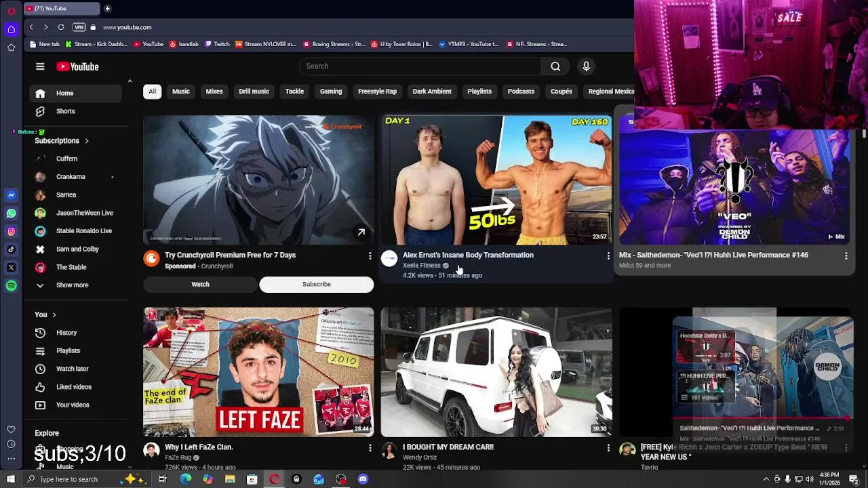Open more options for the Veo Mix
The height and width of the screenshot is (488, 868).
[x=846, y=256]
